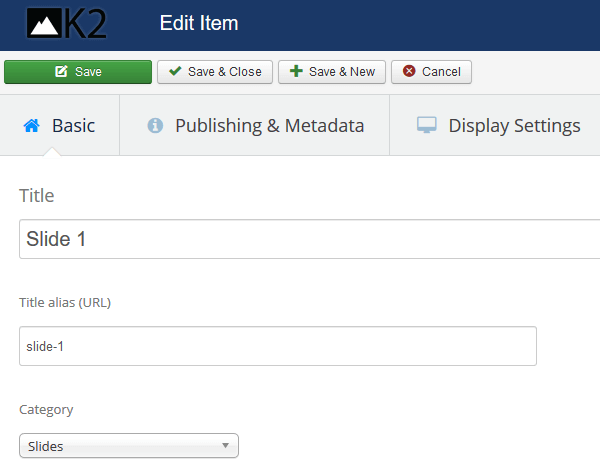Focus the Title field containing Slide 1

click(x=300, y=239)
